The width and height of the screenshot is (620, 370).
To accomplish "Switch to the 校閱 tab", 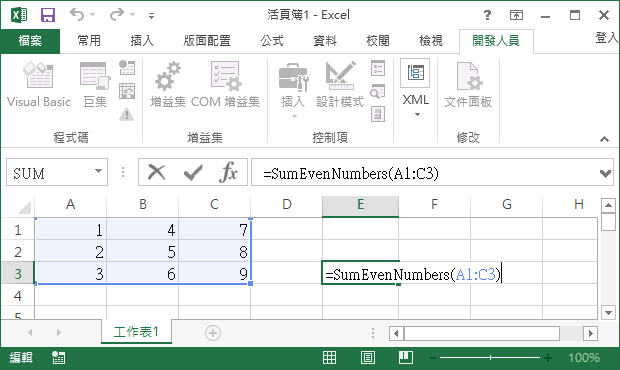I will [x=378, y=41].
